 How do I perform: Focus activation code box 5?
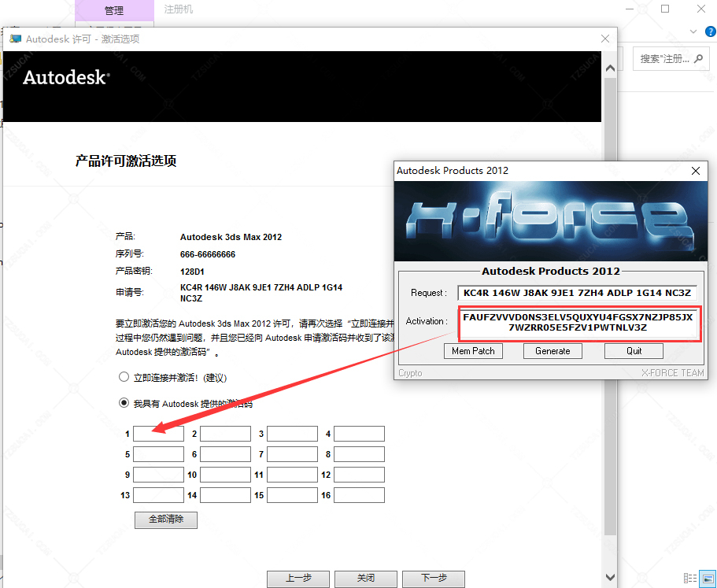click(x=159, y=454)
